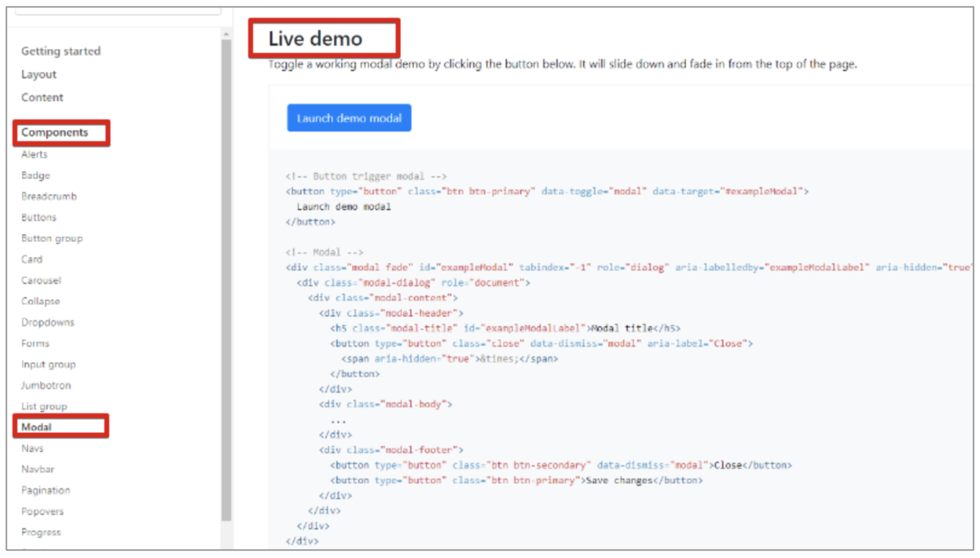Go to the Navs component page
This screenshot has height=558, width=980.
[33, 449]
